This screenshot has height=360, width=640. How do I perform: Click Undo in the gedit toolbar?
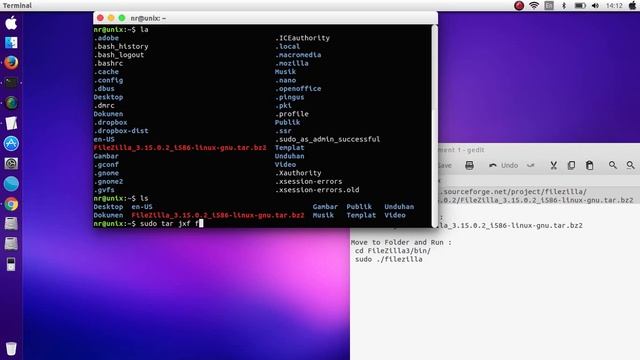point(503,165)
